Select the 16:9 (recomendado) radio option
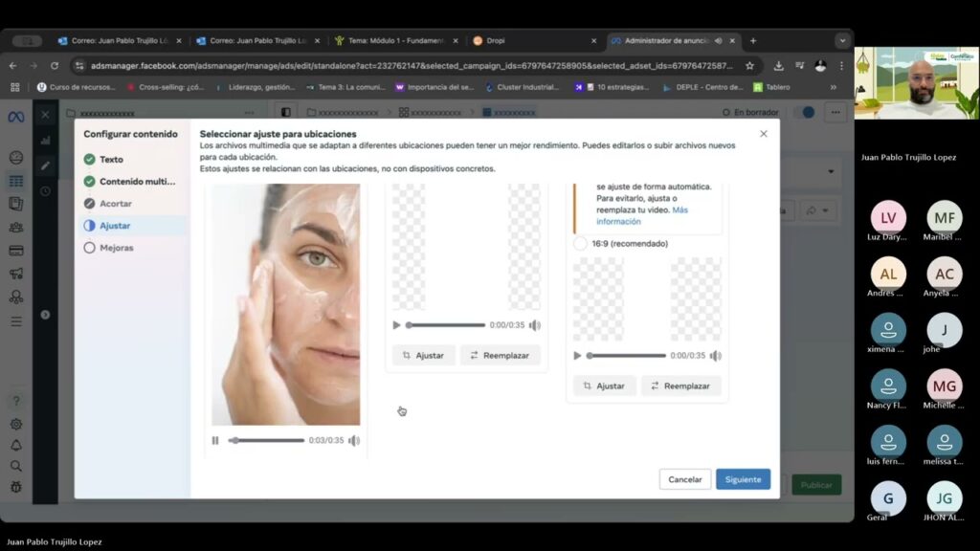Viewport: 980px width, 551px height. [x=580, y=244]
